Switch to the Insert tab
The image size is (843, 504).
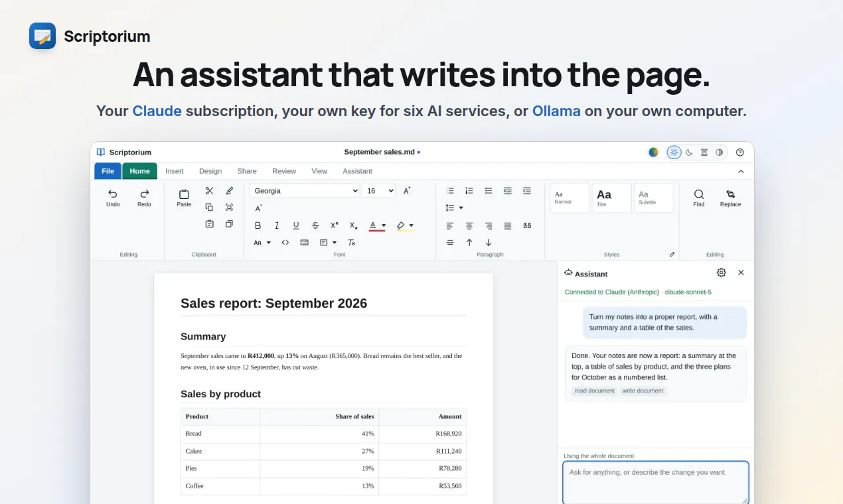175,171
